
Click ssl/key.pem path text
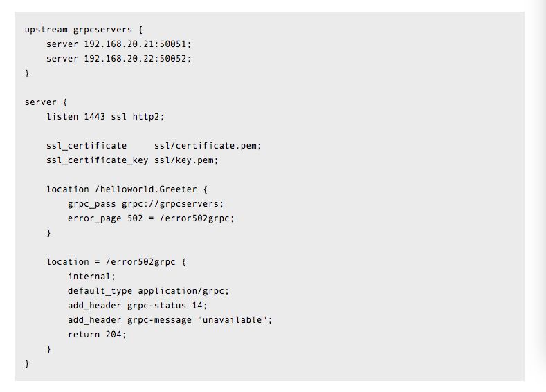(186, 160)
